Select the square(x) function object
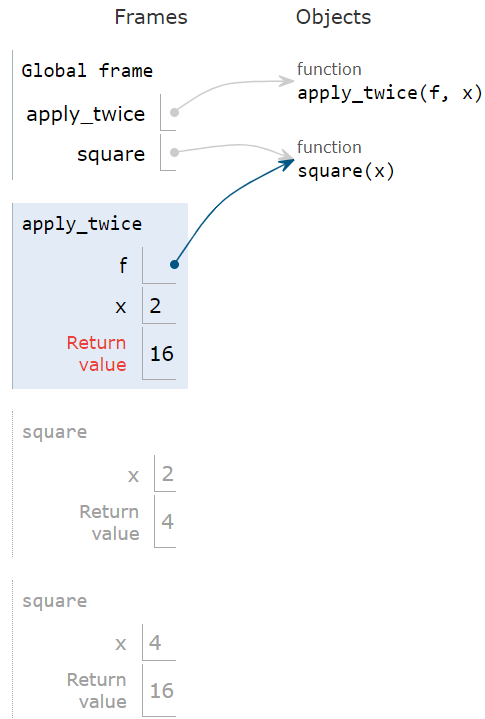The height and width of the screenshot is (719, 485). 346,171
